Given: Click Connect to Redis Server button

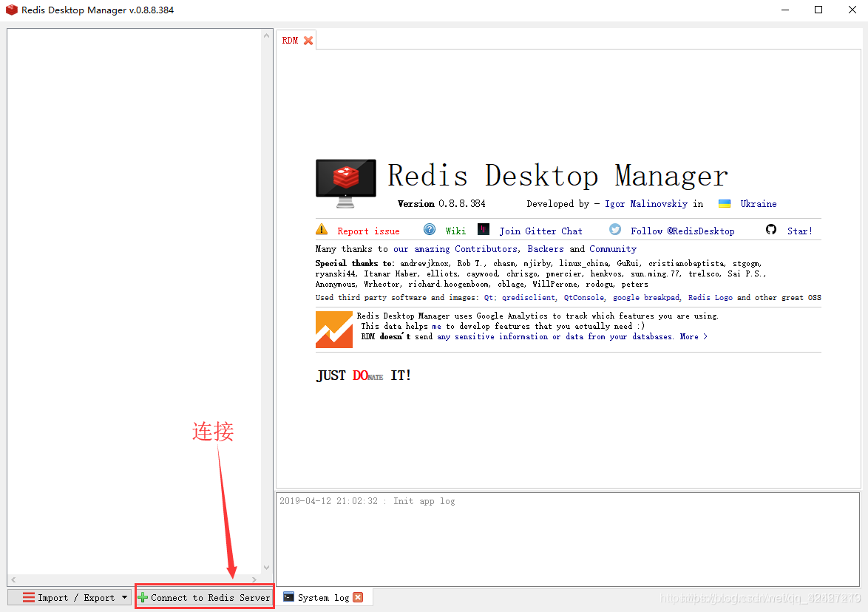Looking at the screenshot, I should (204, 598).
